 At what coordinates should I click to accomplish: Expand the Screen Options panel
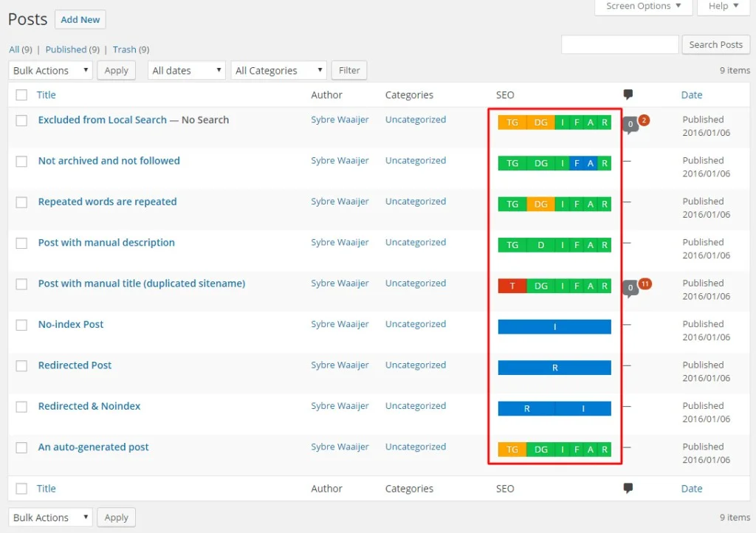pyautogui.click(x=642, y=7)
